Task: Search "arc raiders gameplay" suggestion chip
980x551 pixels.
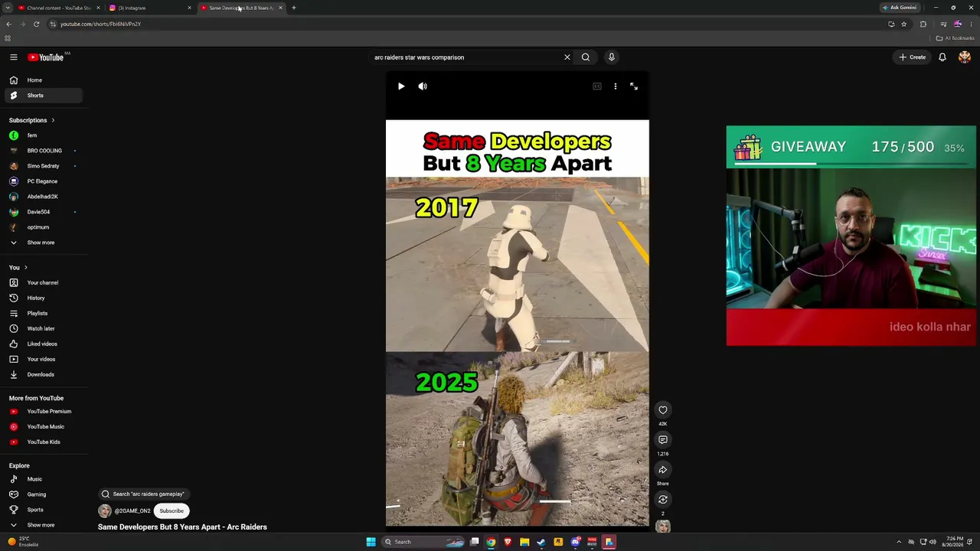Action: (x=143, y=494)
